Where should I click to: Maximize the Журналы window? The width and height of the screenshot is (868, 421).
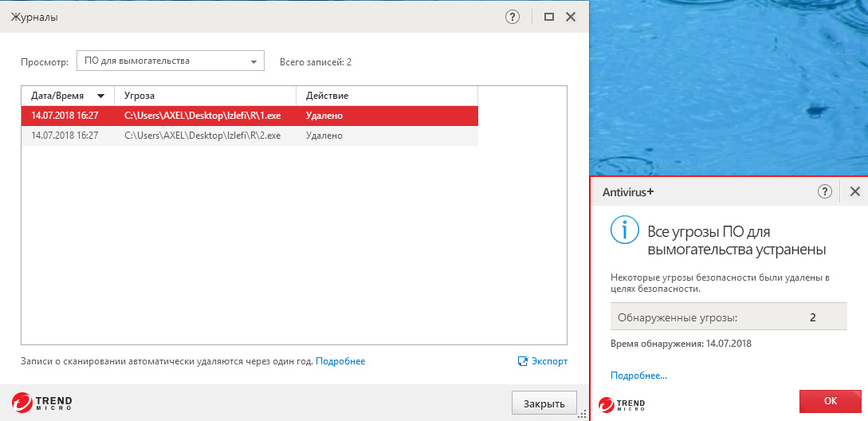point(549,18)
